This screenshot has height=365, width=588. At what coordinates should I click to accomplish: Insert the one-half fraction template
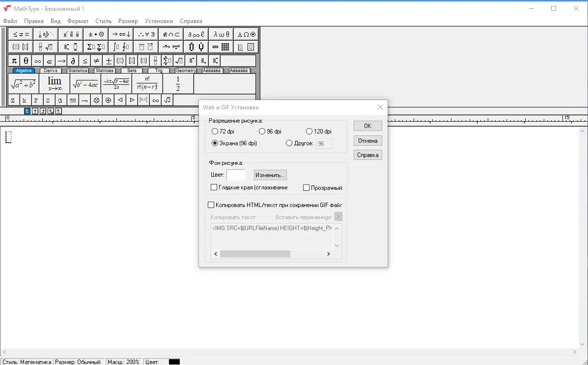[x=178, y=83]
